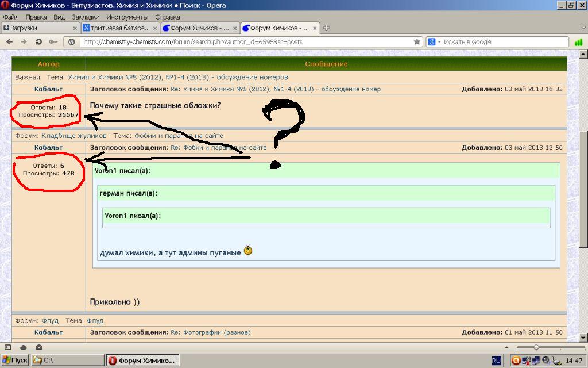Open the RU keyboard language selector
The image size is (588, 368).
coord(496,361)
